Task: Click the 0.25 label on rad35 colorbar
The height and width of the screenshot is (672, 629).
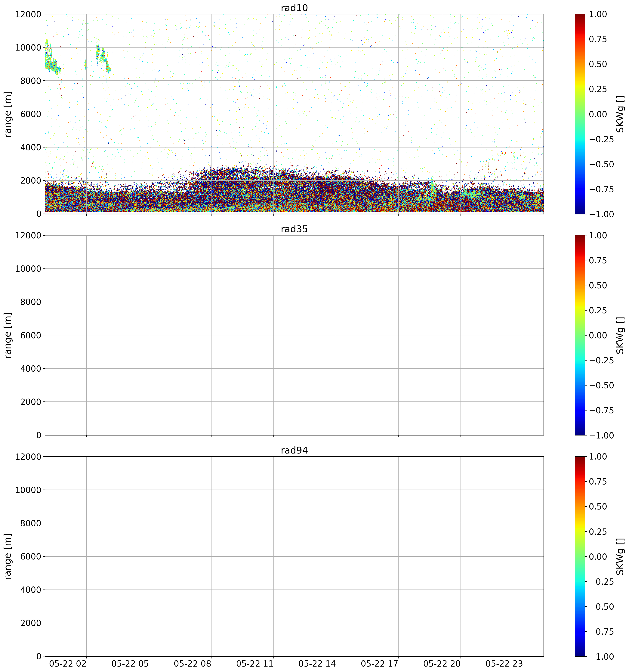Action: point(598,310)
